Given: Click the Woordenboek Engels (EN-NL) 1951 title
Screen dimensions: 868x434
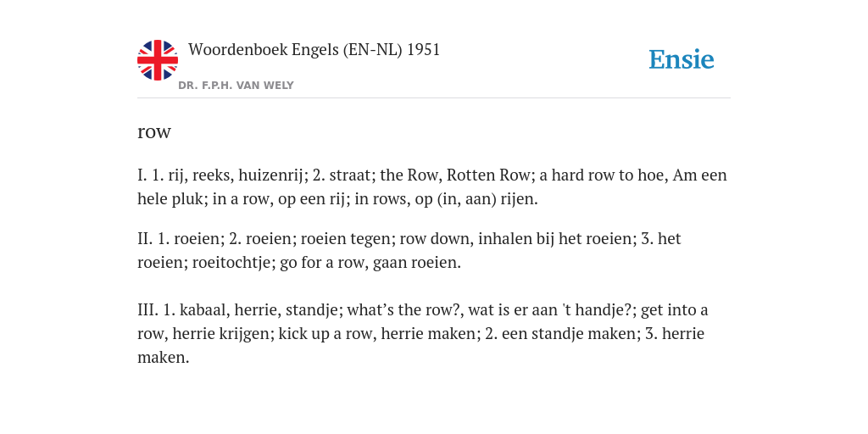Looking at the screenshot, I should (314, 50).
